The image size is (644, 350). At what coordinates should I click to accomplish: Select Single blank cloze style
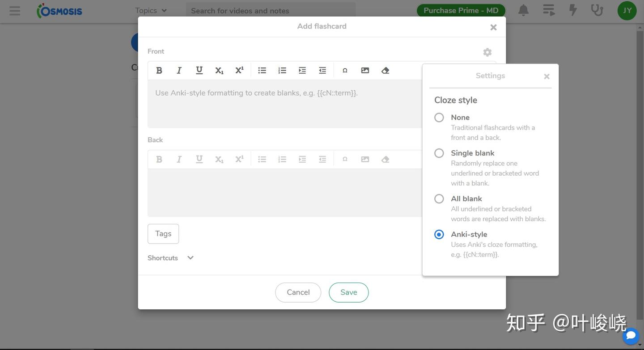tap(439, 153)
